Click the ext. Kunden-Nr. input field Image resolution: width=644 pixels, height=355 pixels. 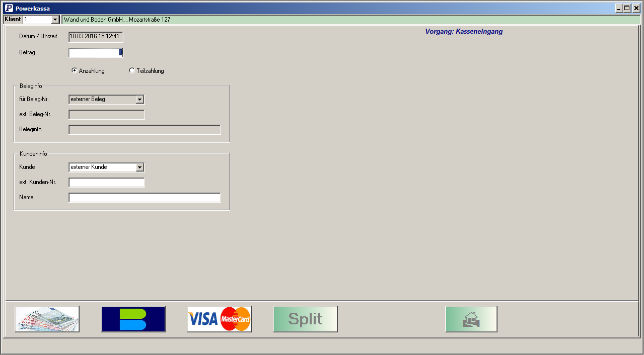(106, 183)
